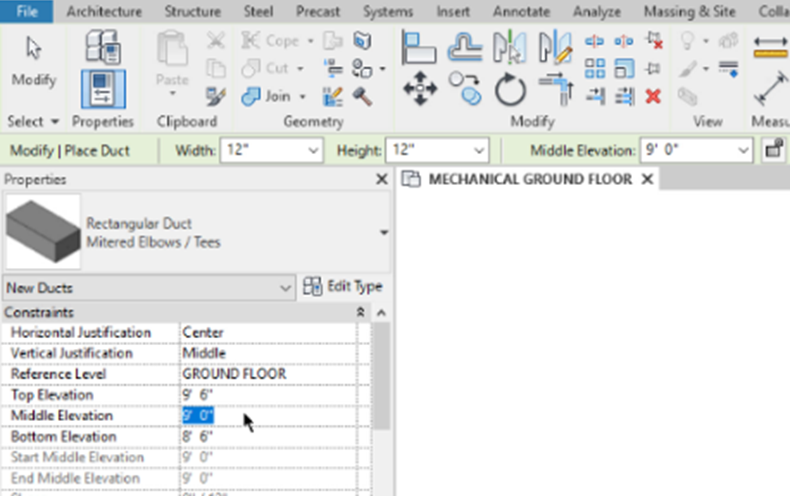This screenshot has width=790, height=496.
Task: Open the Join dropdown arrow
Action: [x=302, y=96]
